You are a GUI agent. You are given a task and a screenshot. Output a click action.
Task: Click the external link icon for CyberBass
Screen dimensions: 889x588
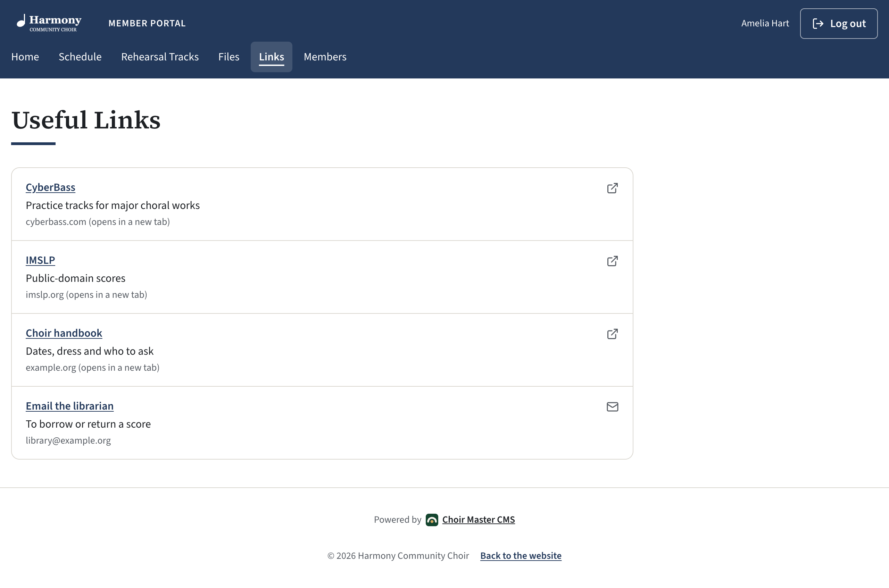pos(612,188)
